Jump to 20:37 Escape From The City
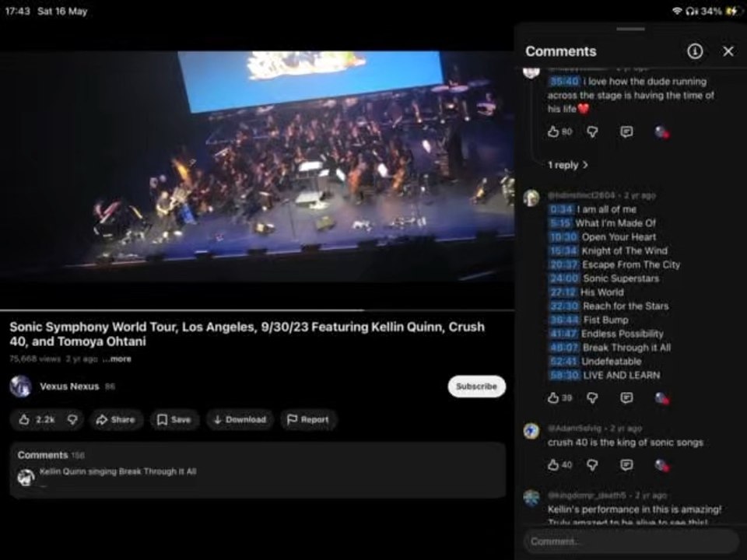The width and height of the screenshot is (747, 560). point(564,264)
